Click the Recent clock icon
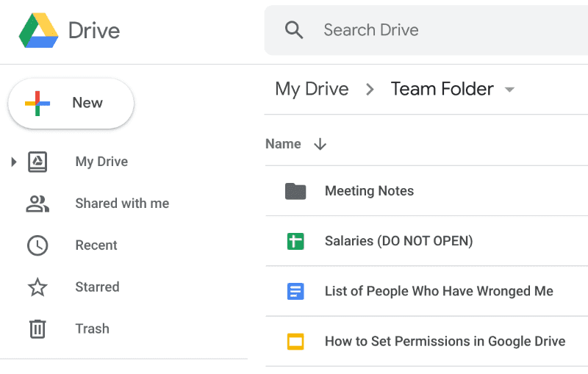588x374 pixels. pos(37,245)
